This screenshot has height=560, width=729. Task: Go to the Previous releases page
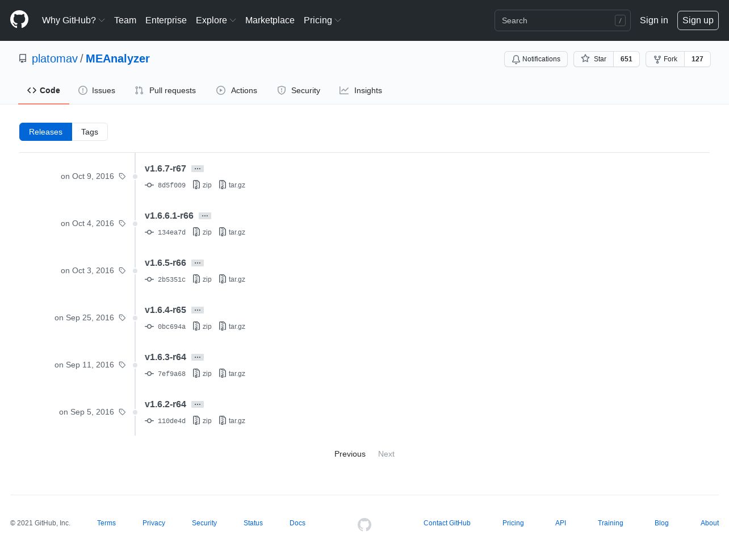coord(350,454)
